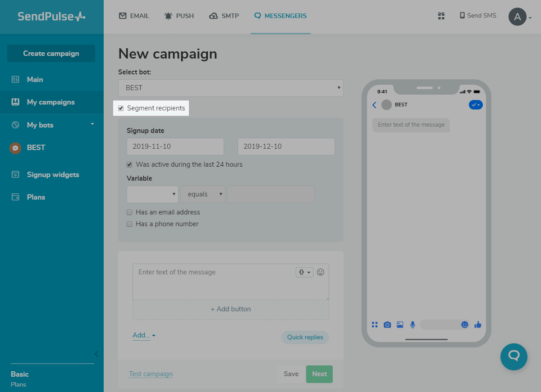Open the Main sidebar icon
This screenshot has width=541, height=392.
click(x=15, y=80)
